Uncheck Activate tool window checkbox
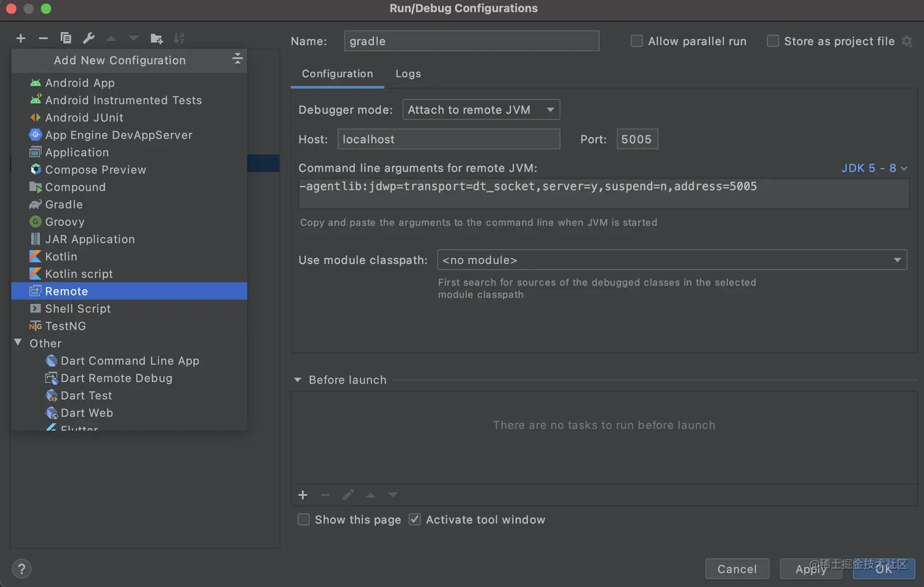This screenshot has width=924, height=587. tap(415, 520)
